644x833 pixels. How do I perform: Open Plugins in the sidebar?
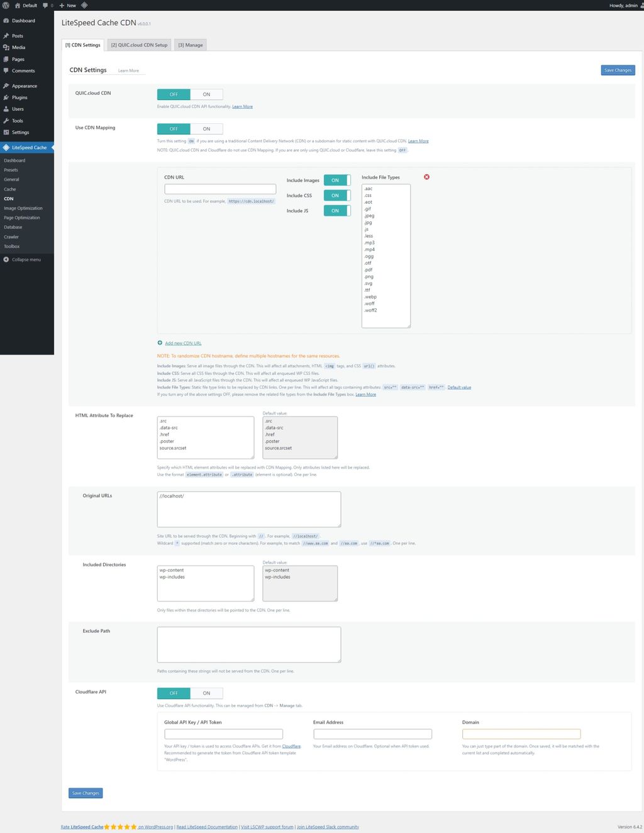(27, 98)
